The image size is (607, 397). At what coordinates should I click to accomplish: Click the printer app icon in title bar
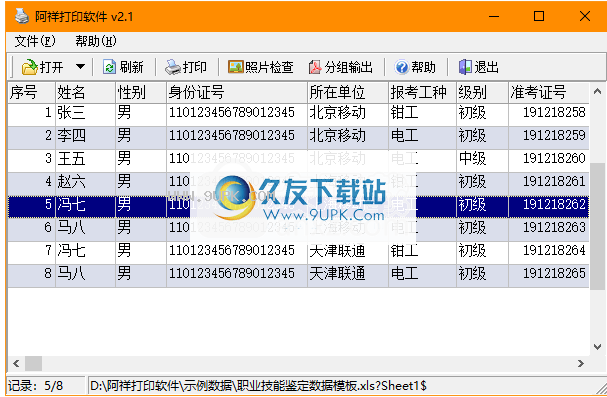[22, 16]
